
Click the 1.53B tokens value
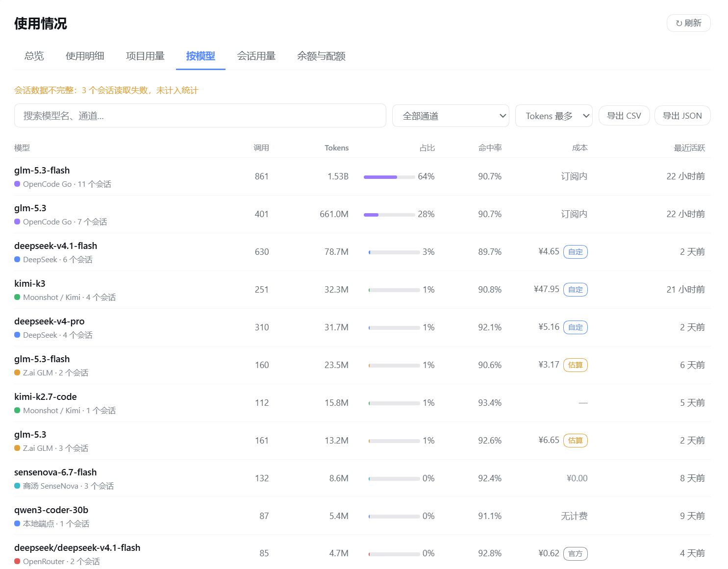[338, 176]
